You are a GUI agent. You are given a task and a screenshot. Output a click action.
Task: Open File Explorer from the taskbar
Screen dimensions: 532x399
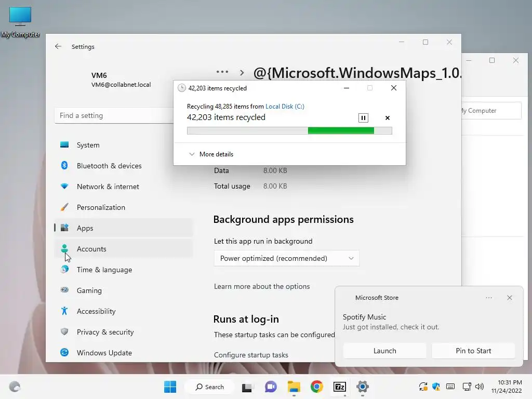294,387
